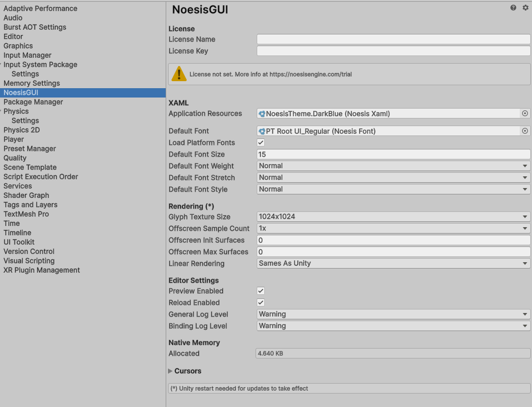The height and width of the screenshot is (407, 532).
Task: Open Shader Graph settings
Action: (26, 196)
